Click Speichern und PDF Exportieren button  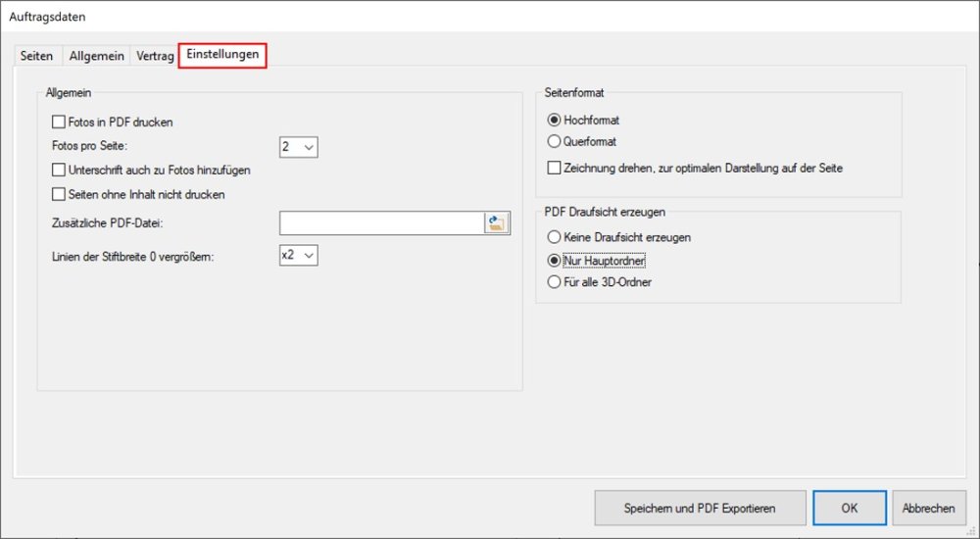700,509
